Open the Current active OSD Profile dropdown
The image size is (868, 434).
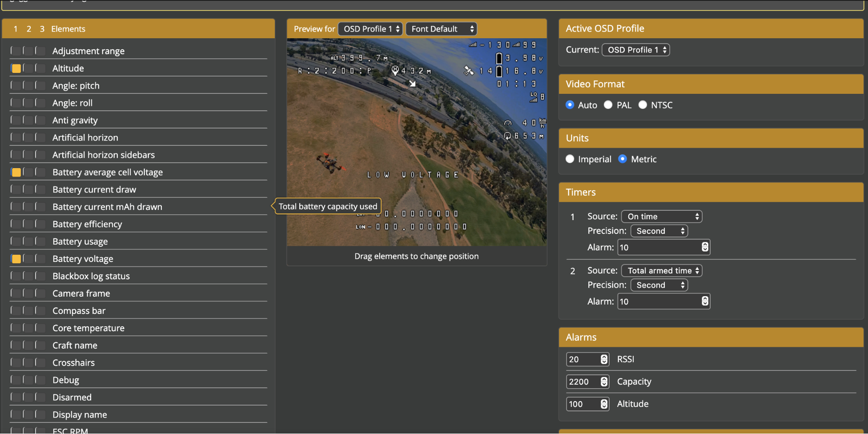coord(636,50)
